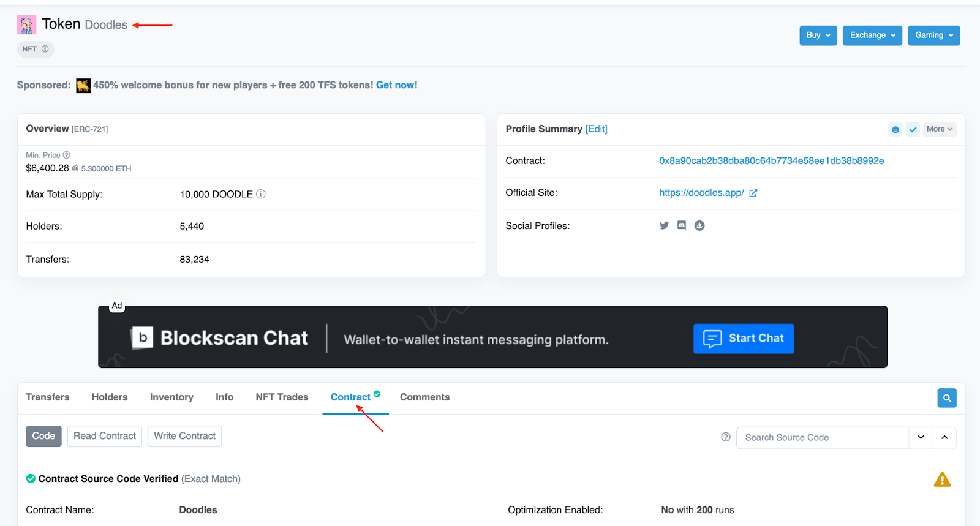980x526 pixels.
Task: Click the Min. Price help icon
Action: pos(67,155)
